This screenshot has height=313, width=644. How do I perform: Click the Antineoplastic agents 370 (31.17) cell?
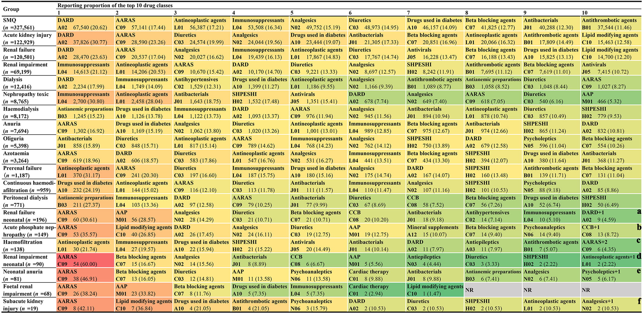tap(85, 172)
